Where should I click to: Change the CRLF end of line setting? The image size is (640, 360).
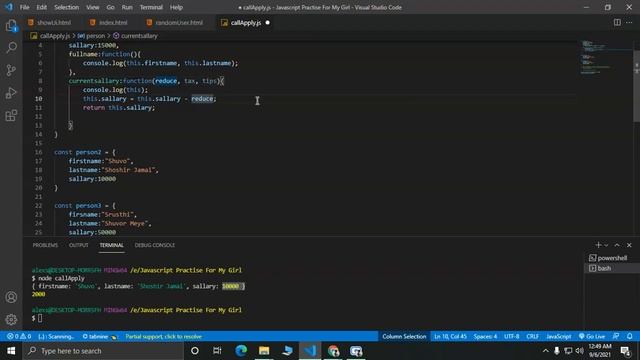(532, 336)
